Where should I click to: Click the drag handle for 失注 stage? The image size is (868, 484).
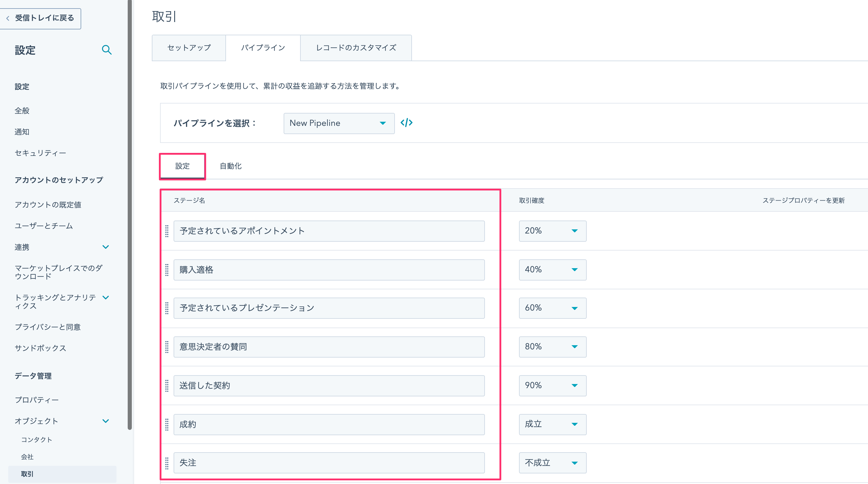pos(167,463)
